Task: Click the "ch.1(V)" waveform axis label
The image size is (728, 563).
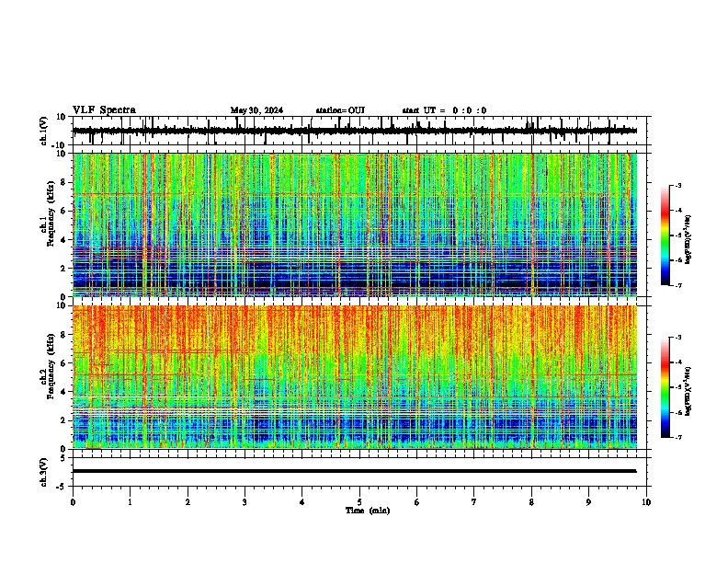Action: [44, 131]
